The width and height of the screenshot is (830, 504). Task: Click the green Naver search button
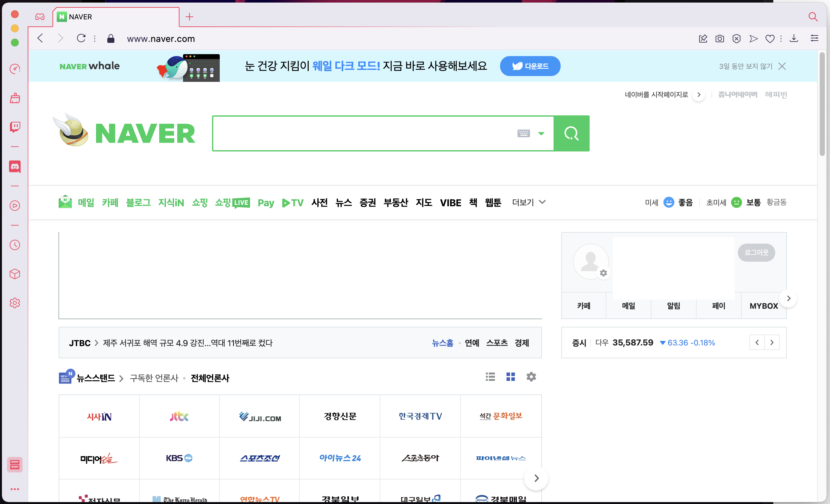pos(571,133)
